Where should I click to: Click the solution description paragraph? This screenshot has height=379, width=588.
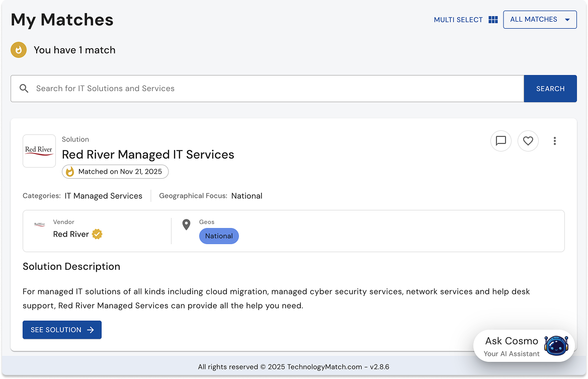[276, 298]
